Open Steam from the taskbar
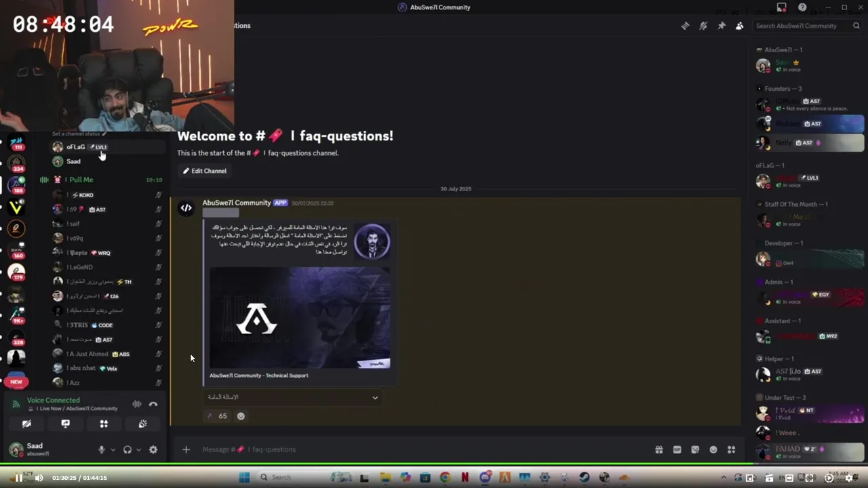This screenshot has width=868, height=488. [585, 478]
